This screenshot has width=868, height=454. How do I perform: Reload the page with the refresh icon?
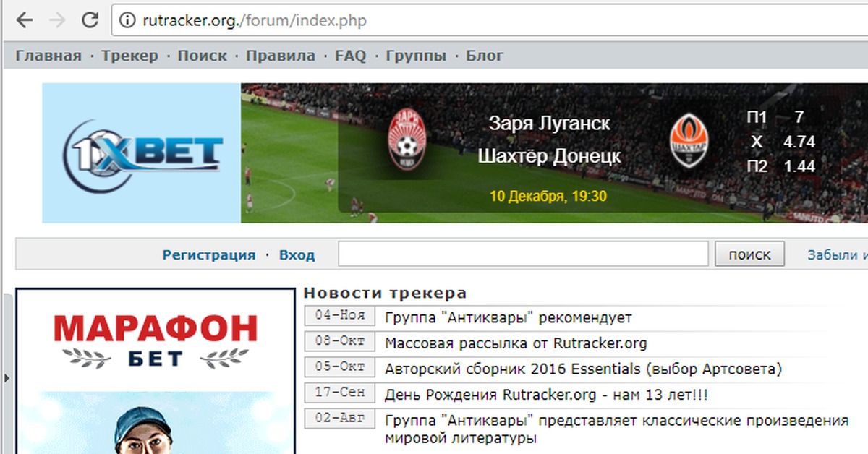click(x=90, y=20)
